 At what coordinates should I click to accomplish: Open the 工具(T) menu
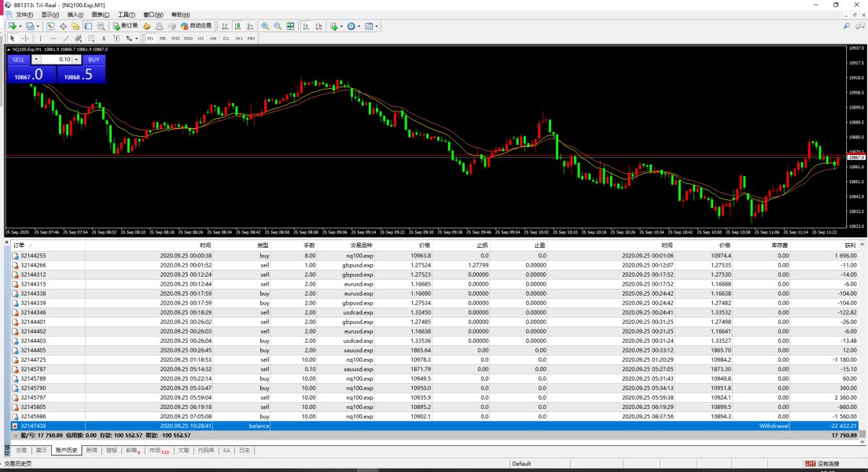tap(126, 15)
